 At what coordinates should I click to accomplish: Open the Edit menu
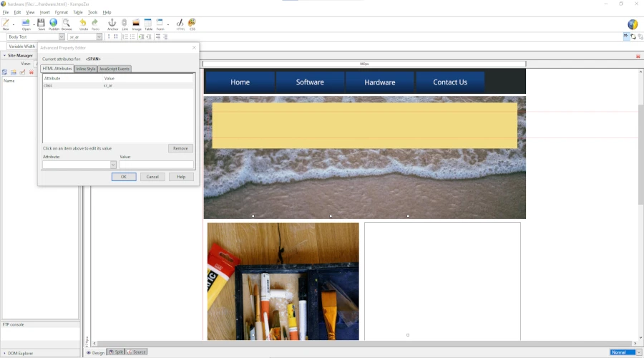tap(17, 12)
